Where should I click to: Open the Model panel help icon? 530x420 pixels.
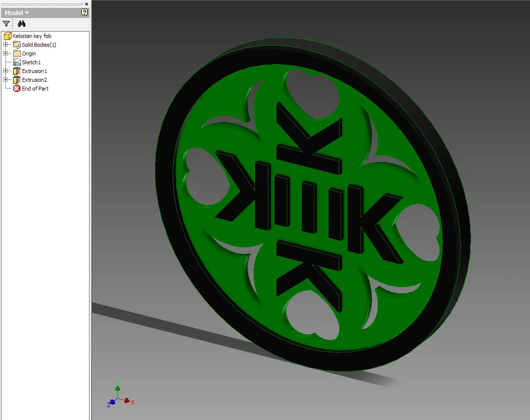[x=84, y=13]
